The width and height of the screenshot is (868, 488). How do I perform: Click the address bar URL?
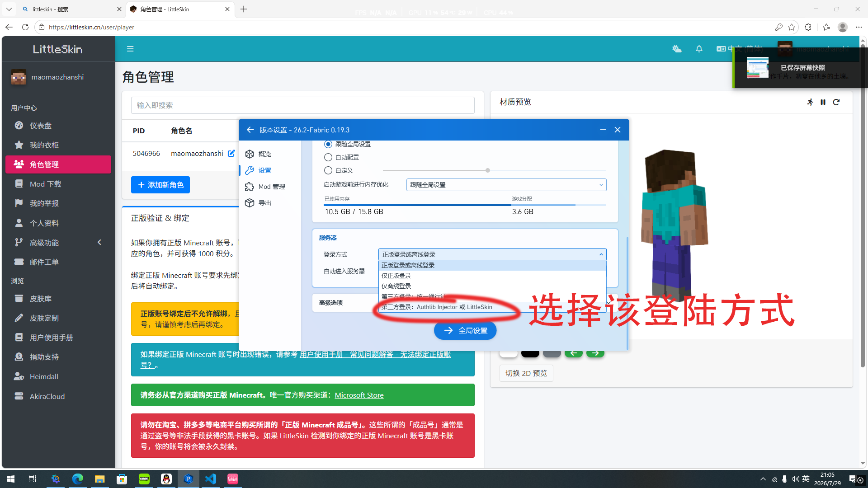(x=92, y=27)
